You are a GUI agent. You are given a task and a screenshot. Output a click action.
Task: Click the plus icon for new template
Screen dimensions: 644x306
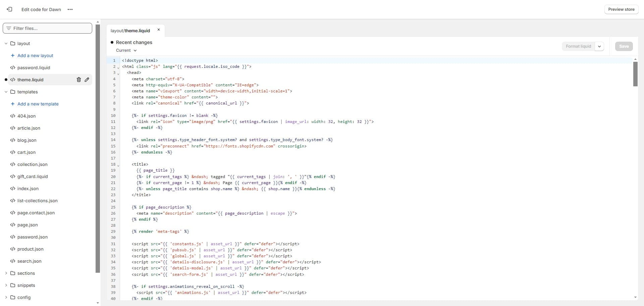pos(13,104)
